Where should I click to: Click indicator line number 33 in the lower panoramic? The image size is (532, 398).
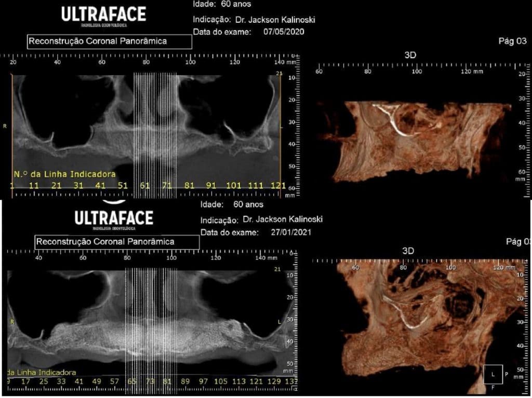pos(62,382)
